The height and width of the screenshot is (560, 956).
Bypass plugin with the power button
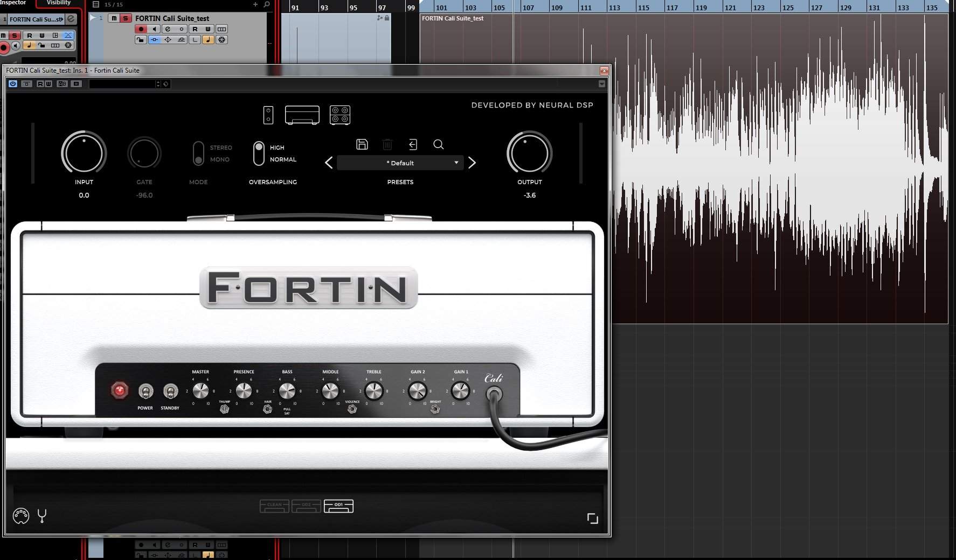pos(13,84)
